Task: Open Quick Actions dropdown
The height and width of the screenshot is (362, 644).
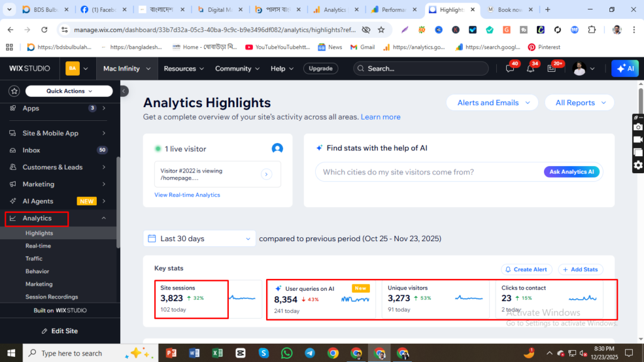Action: (69, 91)
